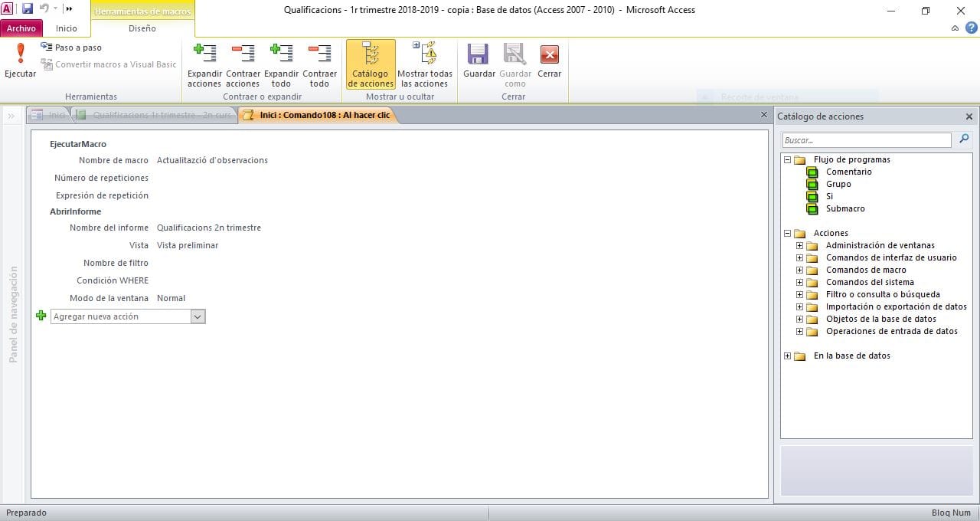Collapse the Flujo de programas node
The width and height of the screenshot is (980, 521).
788,160
